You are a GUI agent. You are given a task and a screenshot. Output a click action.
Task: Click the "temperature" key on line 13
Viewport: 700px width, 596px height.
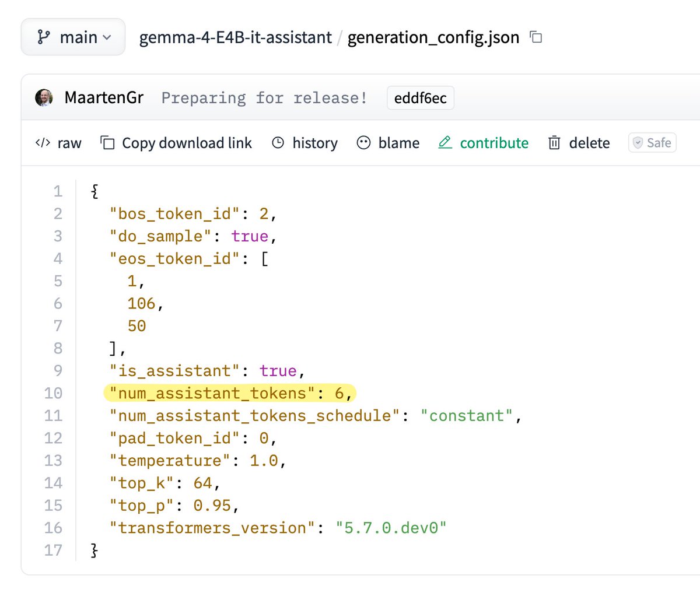(x=170, y=461)
